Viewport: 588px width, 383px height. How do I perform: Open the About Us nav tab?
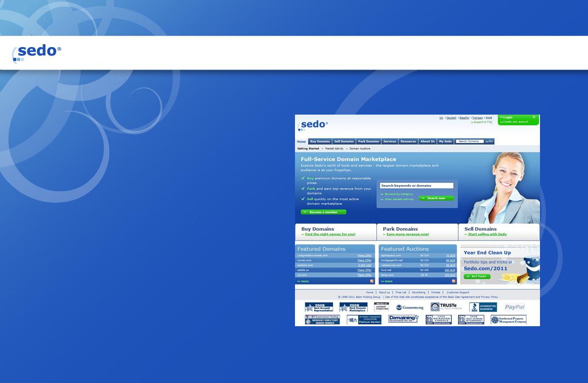(x=427, y=142)
